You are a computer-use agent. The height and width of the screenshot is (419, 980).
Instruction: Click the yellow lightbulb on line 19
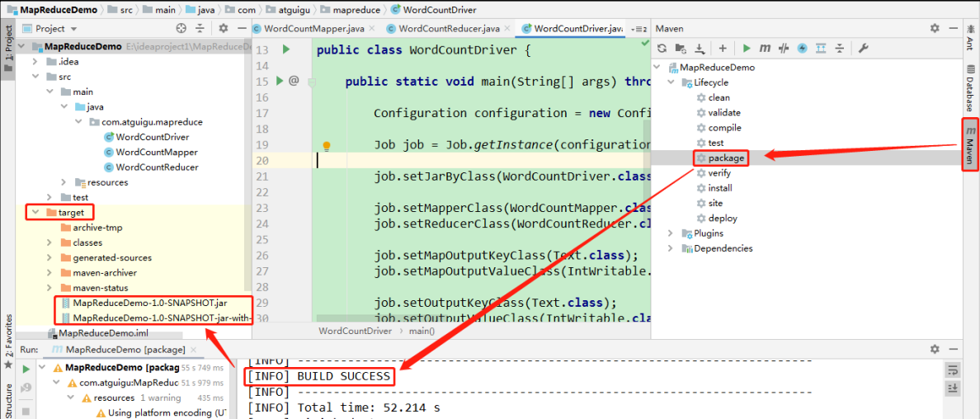click(x=327, y=146)
